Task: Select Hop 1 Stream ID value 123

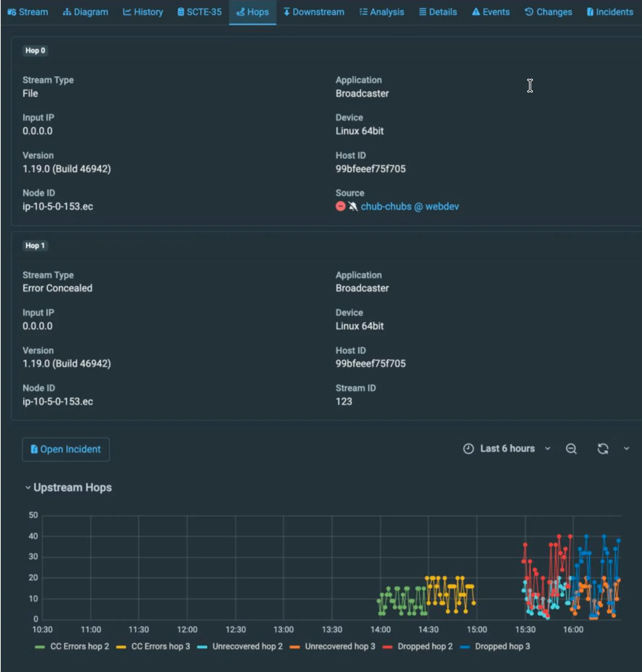Action: 344,401
